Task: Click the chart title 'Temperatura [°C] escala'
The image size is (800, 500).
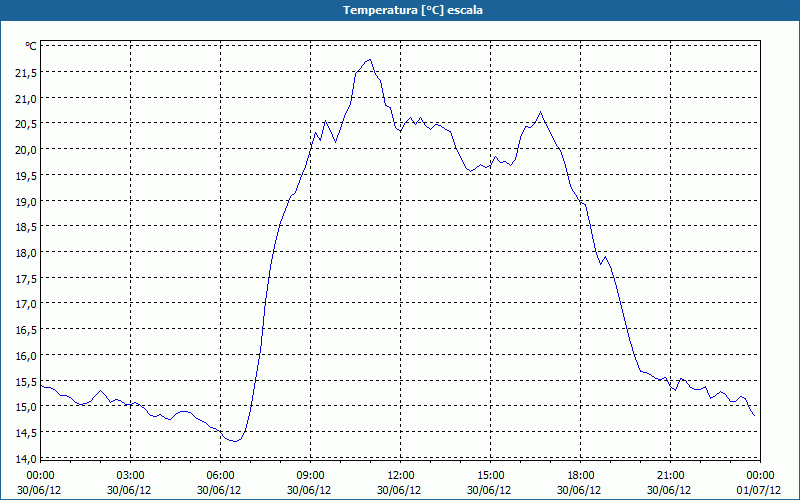Action: [x=413, y=10]
